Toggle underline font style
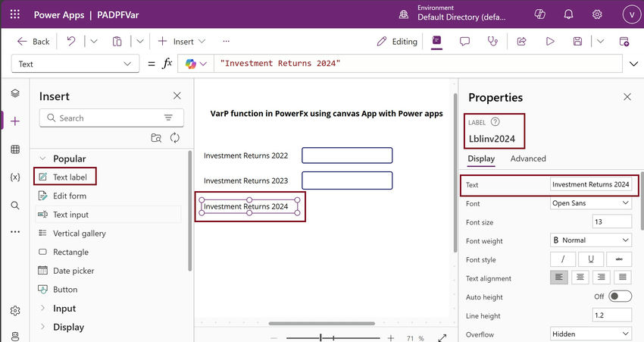The height and width of the screenshot is (342, 644). click(591, 259)
